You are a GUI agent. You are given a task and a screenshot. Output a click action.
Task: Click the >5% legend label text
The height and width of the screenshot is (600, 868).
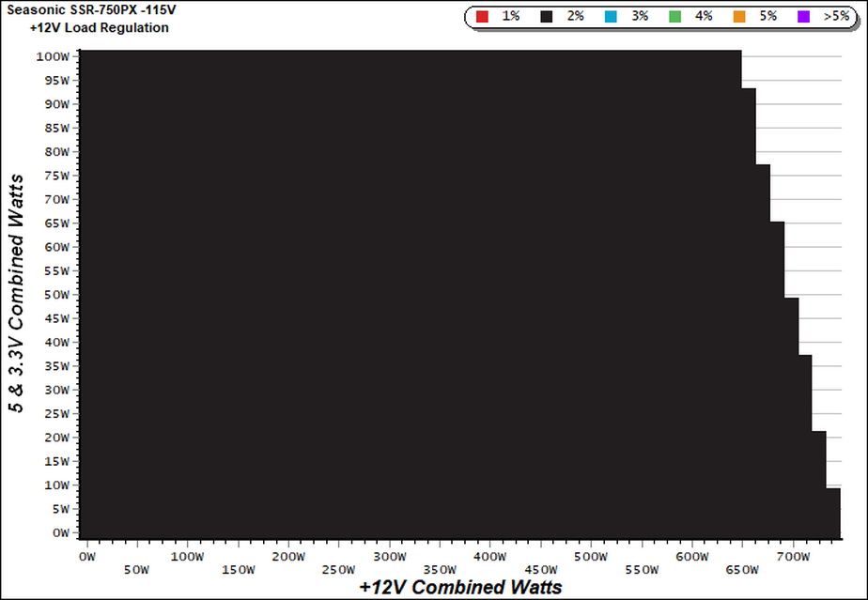click(x=836, y=16)
